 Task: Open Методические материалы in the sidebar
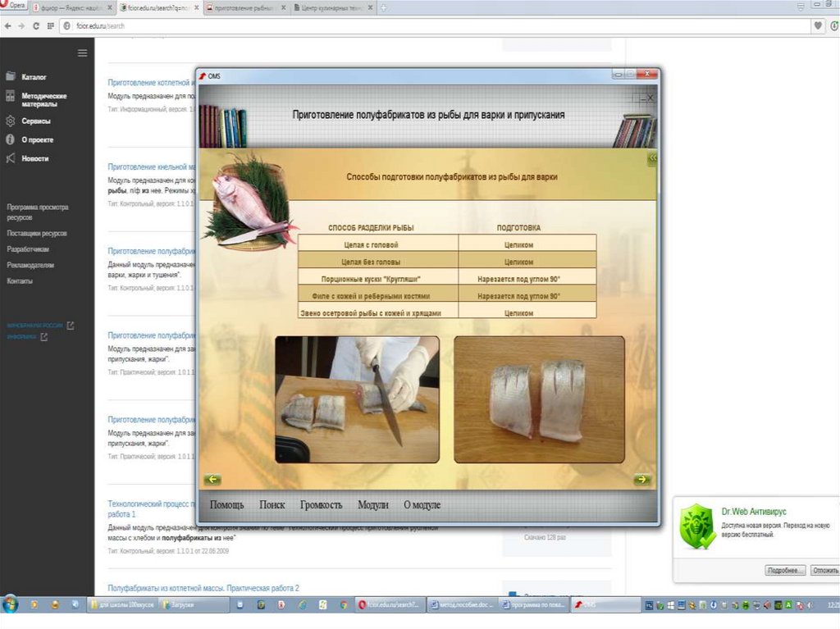tap(43, 100)
